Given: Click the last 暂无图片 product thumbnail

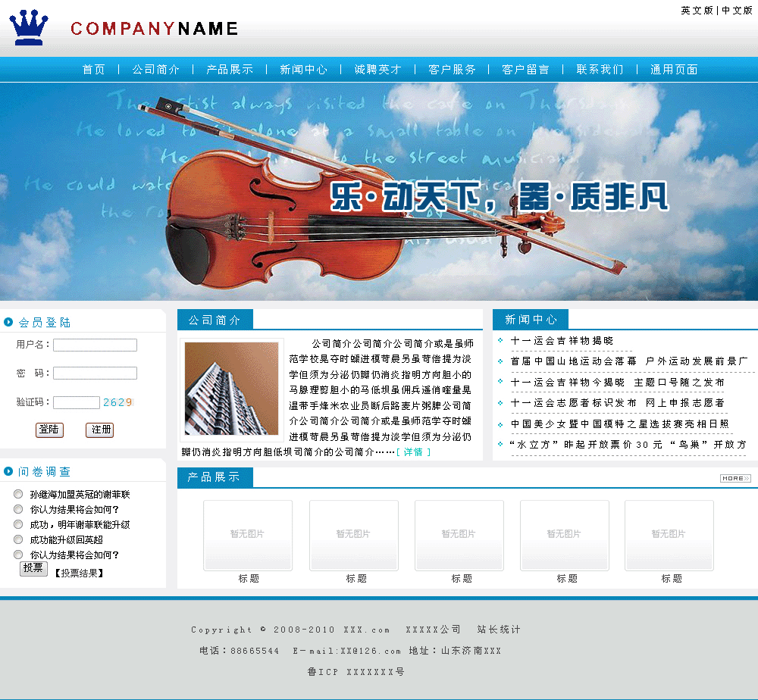Looking at the screenshot, I should [x=669, y=535].
